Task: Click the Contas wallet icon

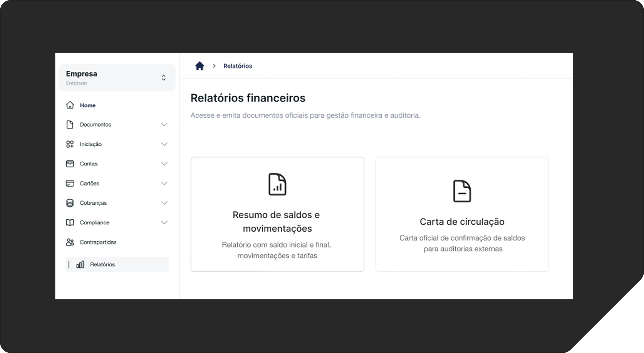Action: point(70,164)
